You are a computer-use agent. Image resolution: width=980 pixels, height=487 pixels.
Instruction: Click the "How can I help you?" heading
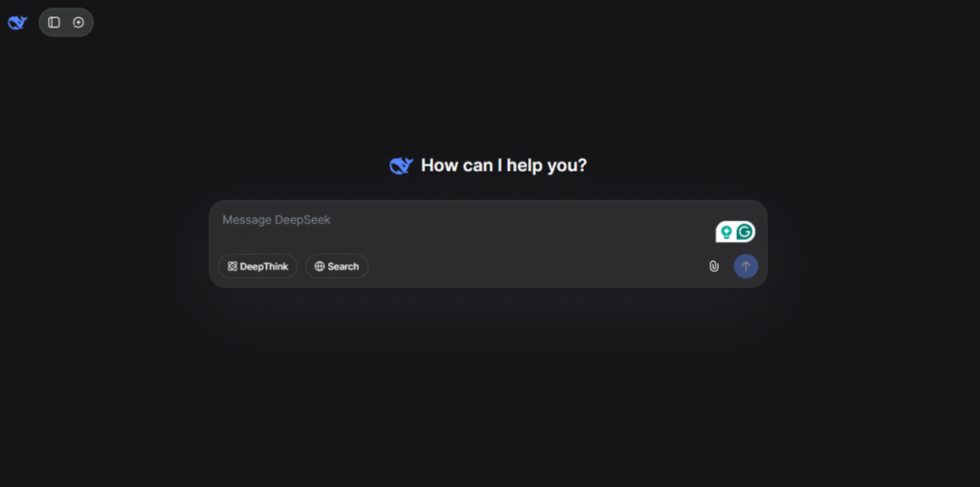pos(503,166)
